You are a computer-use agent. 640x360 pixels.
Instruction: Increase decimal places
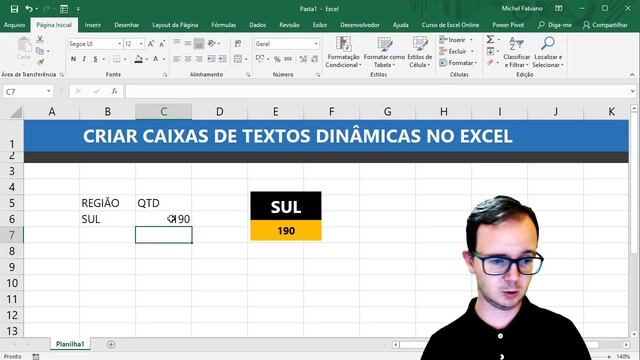(x=303, y=59)
